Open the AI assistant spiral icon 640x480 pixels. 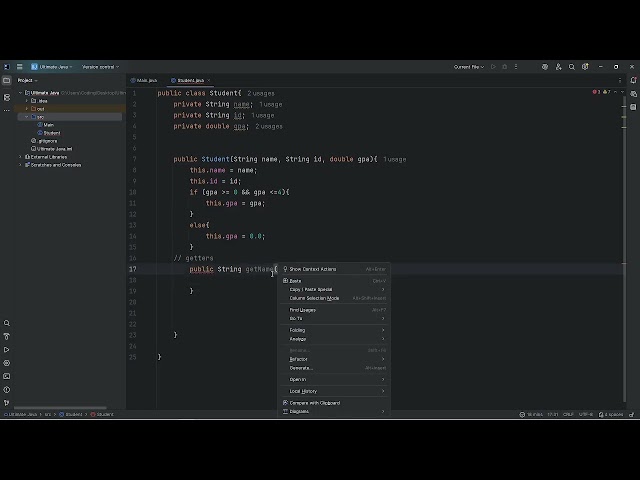click(x=544, y=67)
